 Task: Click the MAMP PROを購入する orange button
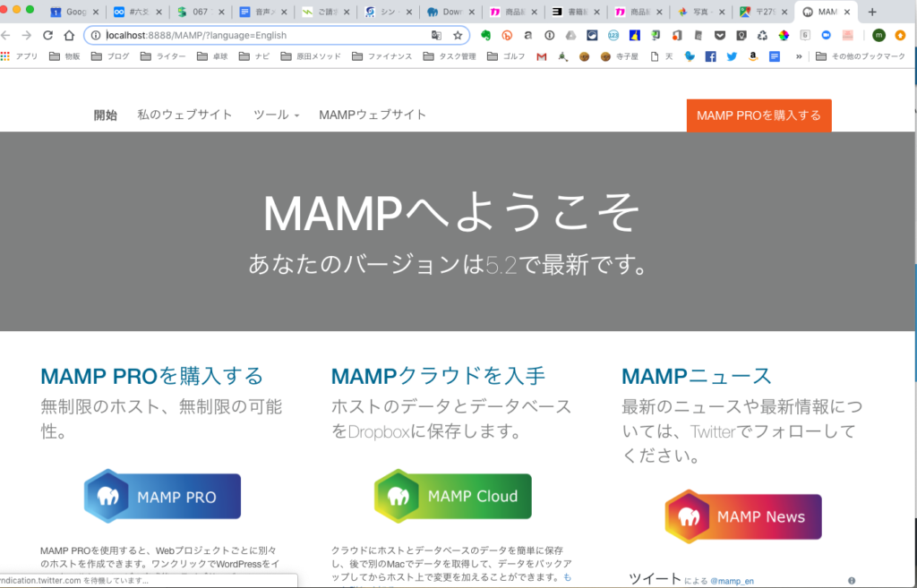point(758,115)
